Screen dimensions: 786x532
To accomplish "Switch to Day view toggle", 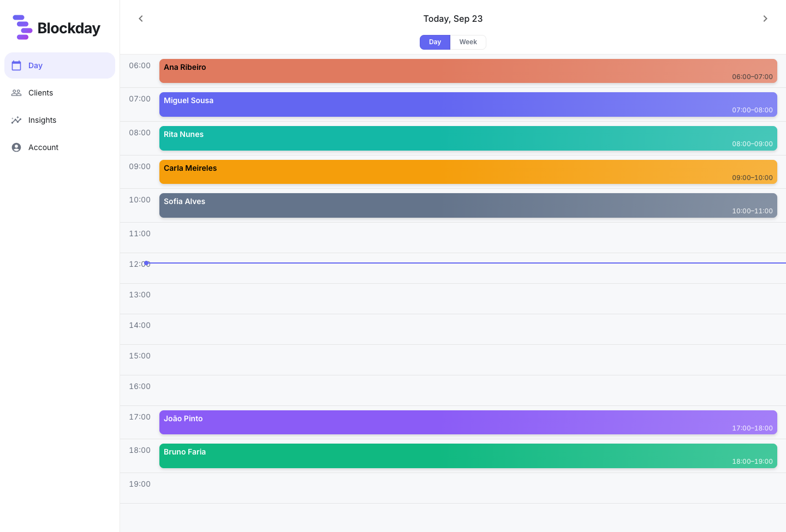I will (435, 42).
